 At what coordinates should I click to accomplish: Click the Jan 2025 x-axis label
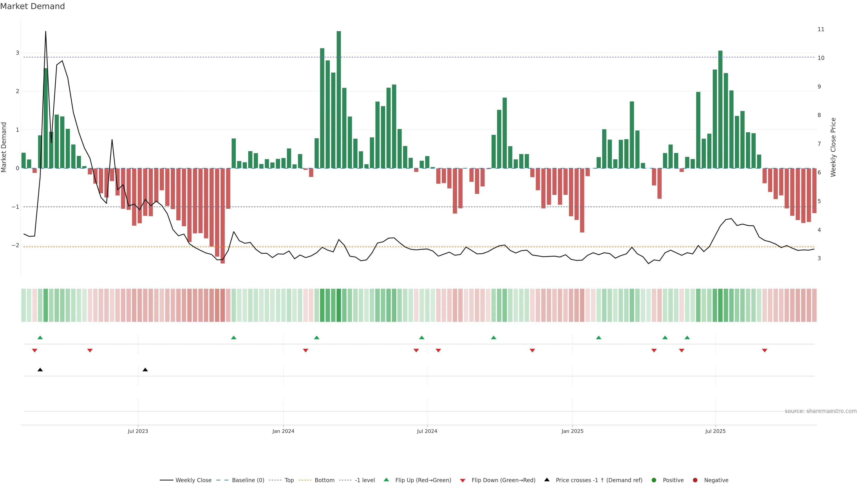572,432
